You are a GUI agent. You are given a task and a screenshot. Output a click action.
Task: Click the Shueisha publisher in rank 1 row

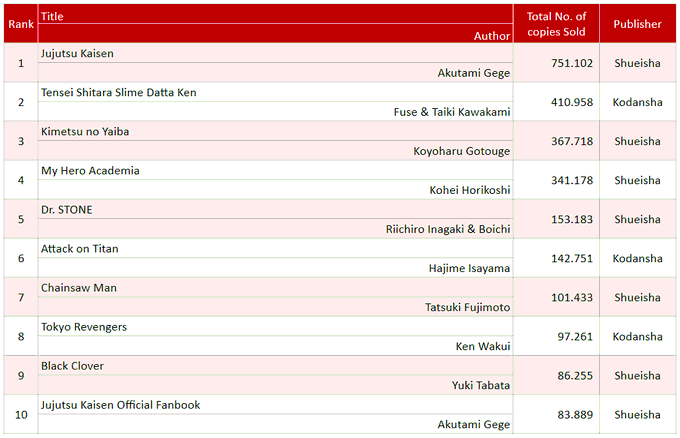[638, 63]
